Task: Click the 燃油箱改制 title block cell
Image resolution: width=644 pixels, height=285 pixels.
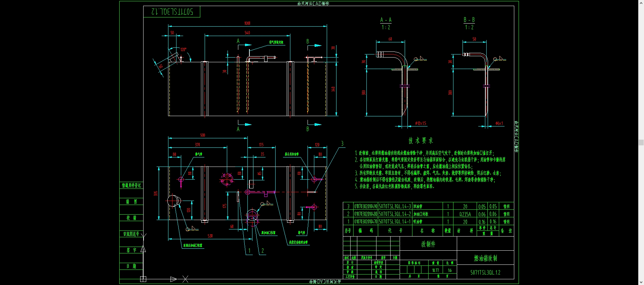Action: (x=485, y=258)
